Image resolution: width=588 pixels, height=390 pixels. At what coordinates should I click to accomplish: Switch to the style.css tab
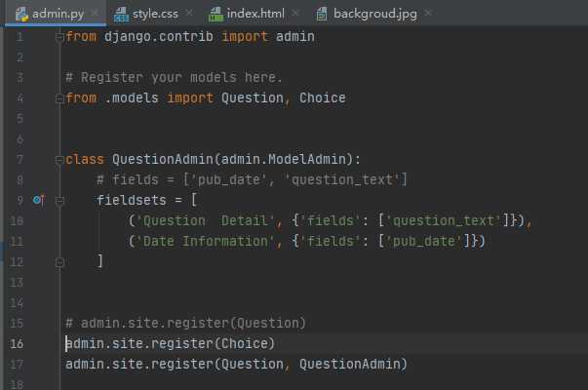pos(154,14)
